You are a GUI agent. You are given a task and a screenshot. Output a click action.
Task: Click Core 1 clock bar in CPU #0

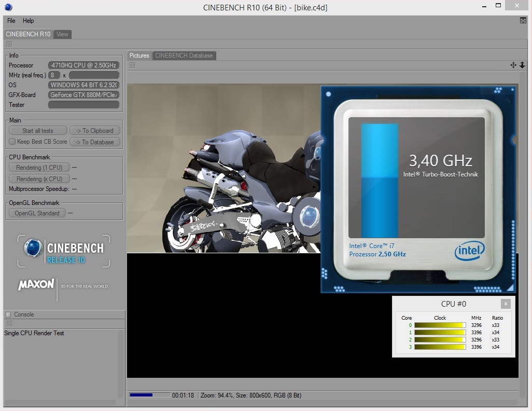pyautogui.click(x=440, y=332)
